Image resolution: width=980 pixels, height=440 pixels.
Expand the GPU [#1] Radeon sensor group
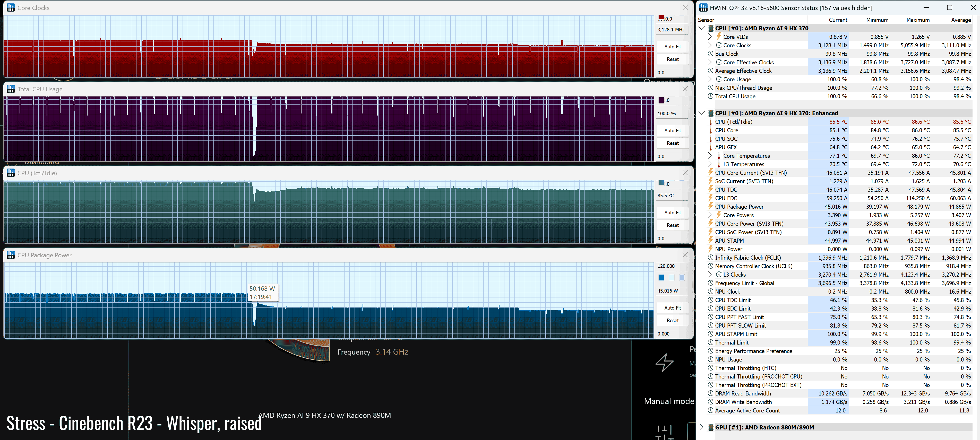click(701, 427)
